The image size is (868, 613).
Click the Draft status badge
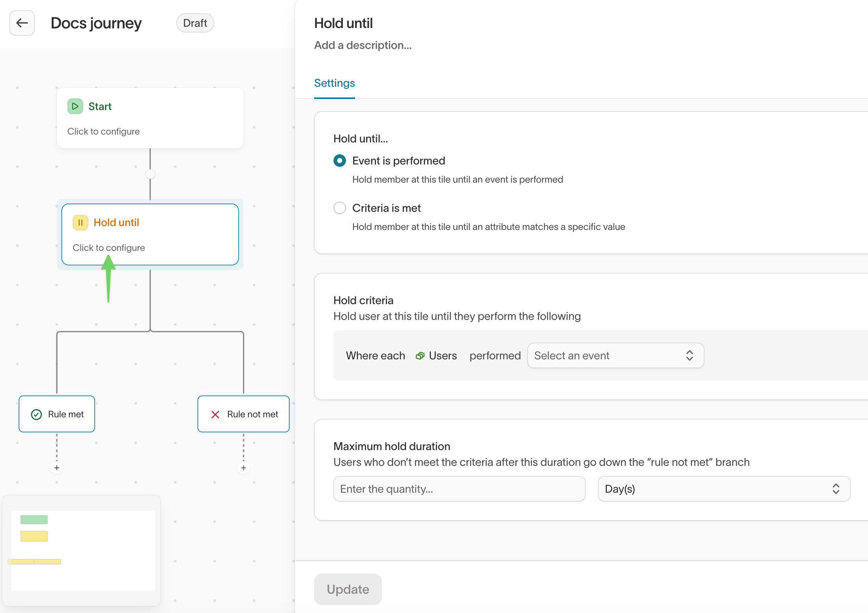tap(195, 23)
